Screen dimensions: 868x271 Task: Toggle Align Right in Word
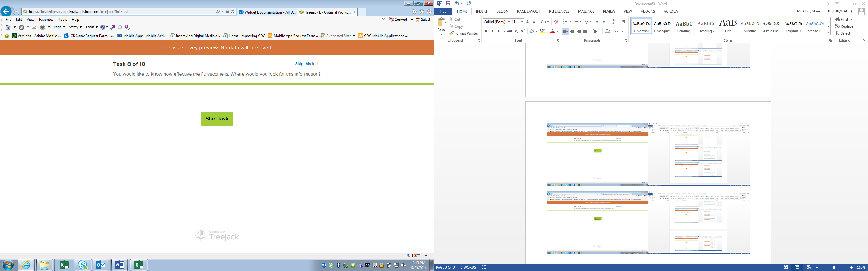pos(579,31)
